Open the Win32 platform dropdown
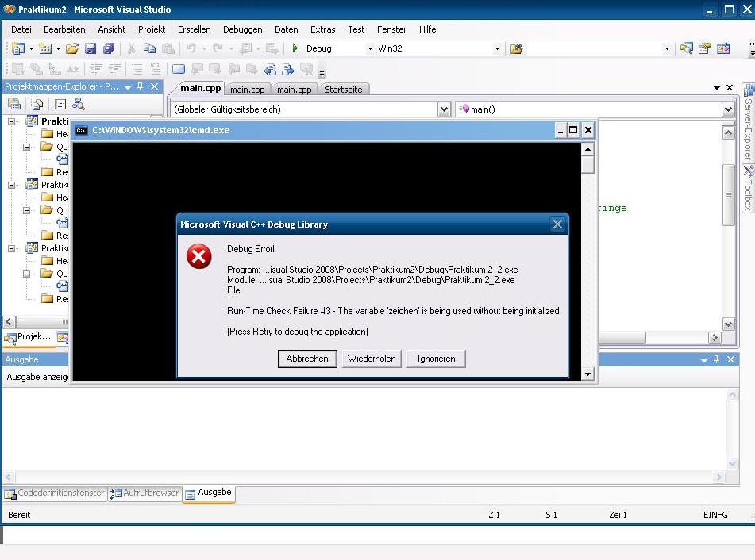The image size is (755, 560). (x=497, y=48)
